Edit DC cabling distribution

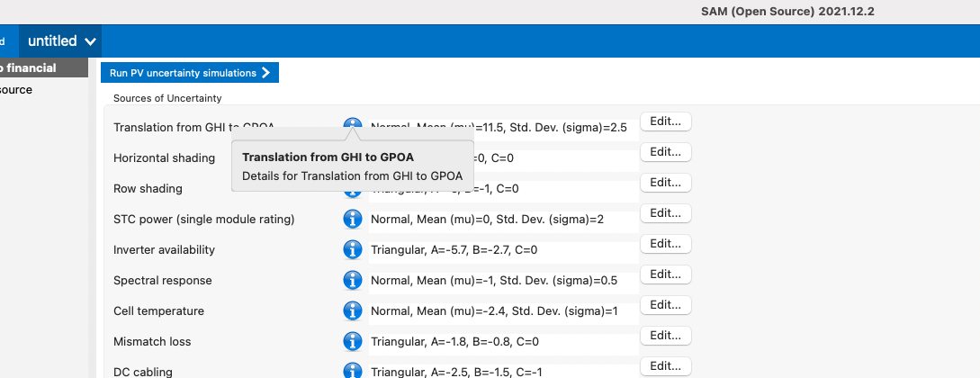[x=666, y=366]
